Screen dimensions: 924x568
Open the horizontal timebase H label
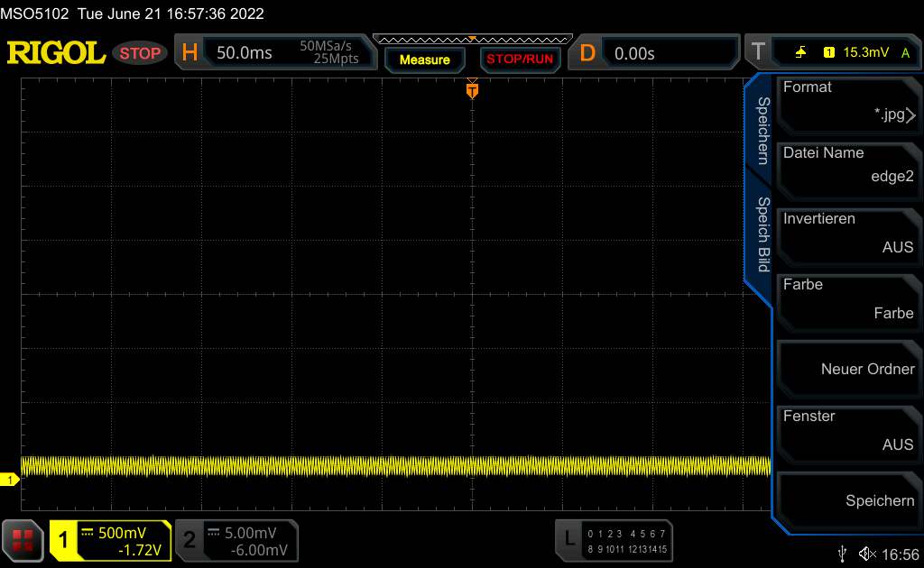tap(189, 52)
